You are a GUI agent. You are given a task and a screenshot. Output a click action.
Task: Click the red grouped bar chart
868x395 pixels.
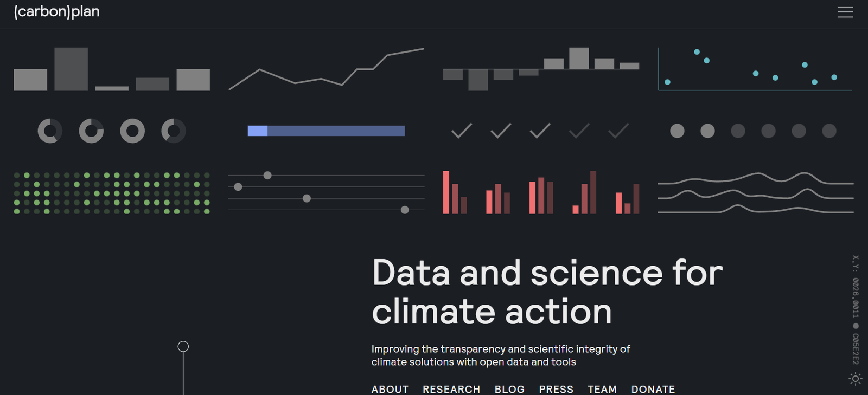click(x=541, y=193)
